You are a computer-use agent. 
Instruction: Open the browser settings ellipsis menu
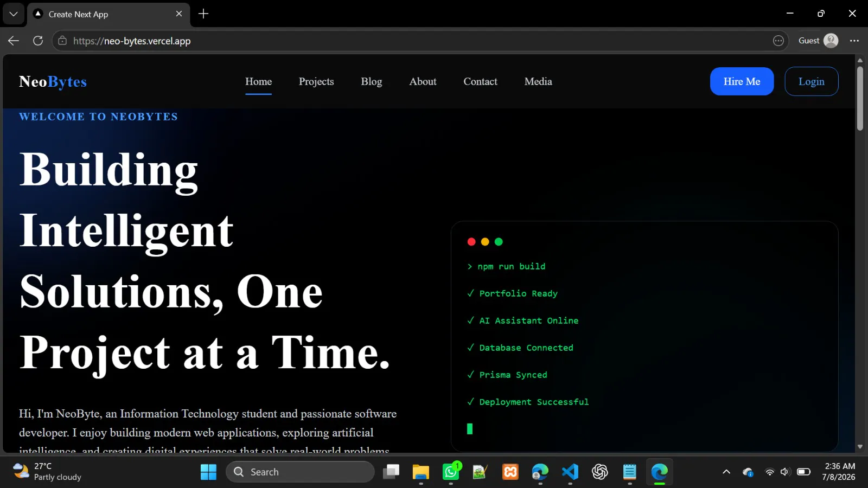854,41
